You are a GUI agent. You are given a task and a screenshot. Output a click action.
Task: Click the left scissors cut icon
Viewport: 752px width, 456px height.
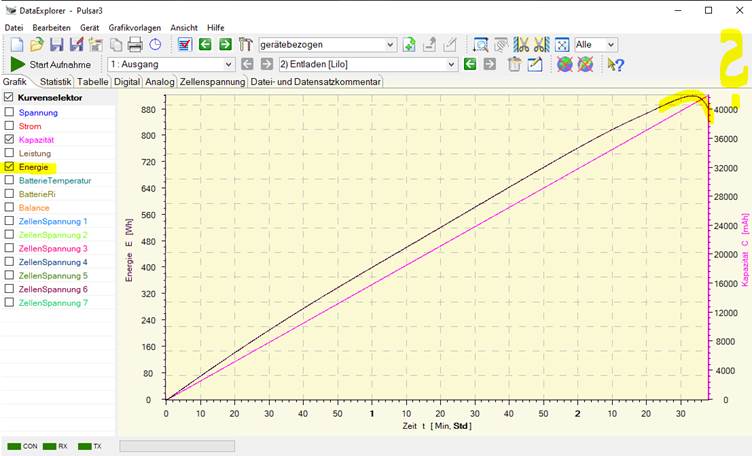[x=521, y=45]
